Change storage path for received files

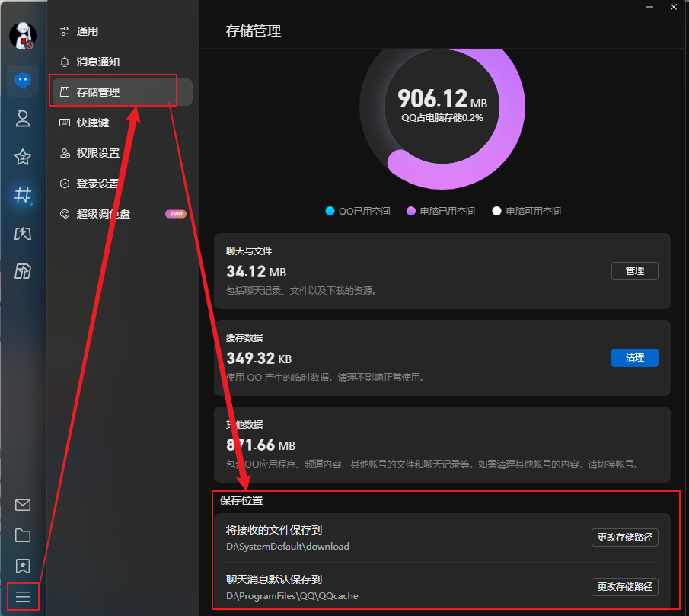point(624,538)
